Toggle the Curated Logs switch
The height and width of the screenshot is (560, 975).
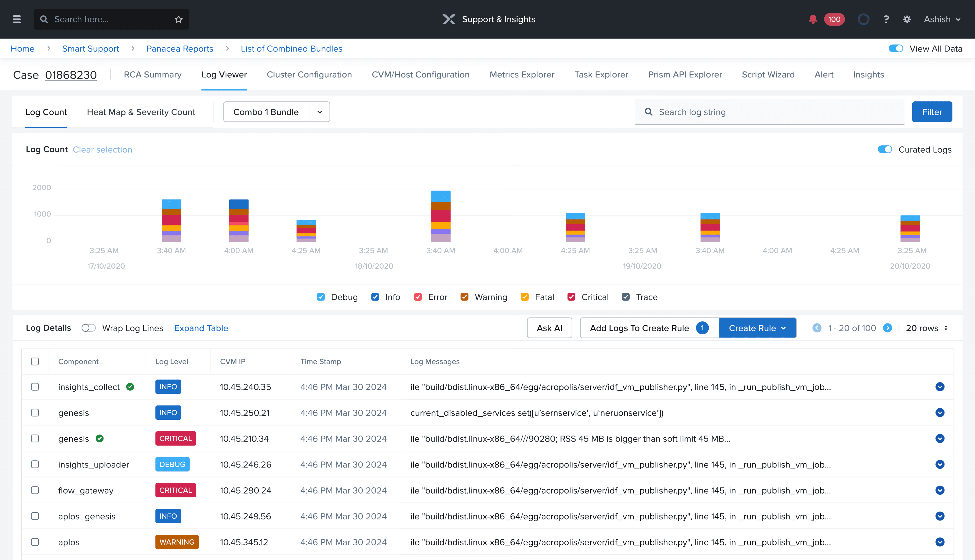click(885, 150)
